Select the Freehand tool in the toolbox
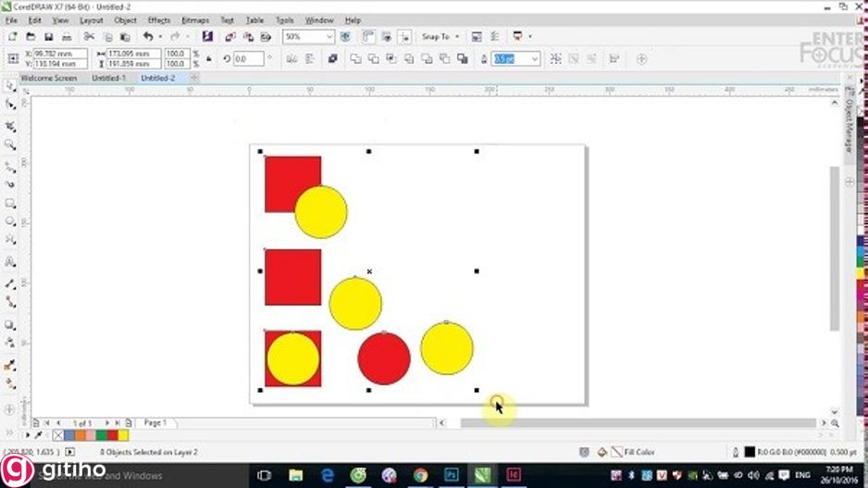868x488 pixels. (10, 166)
